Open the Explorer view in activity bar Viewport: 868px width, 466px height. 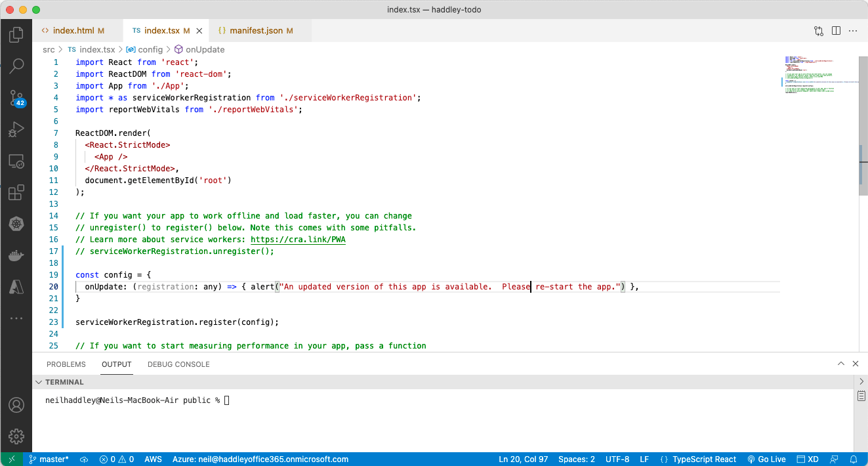16,35
